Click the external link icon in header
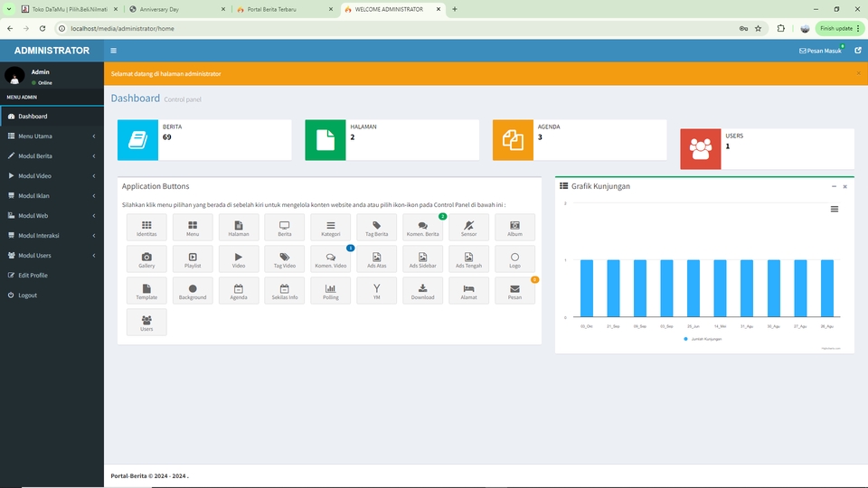 point(858,51)
